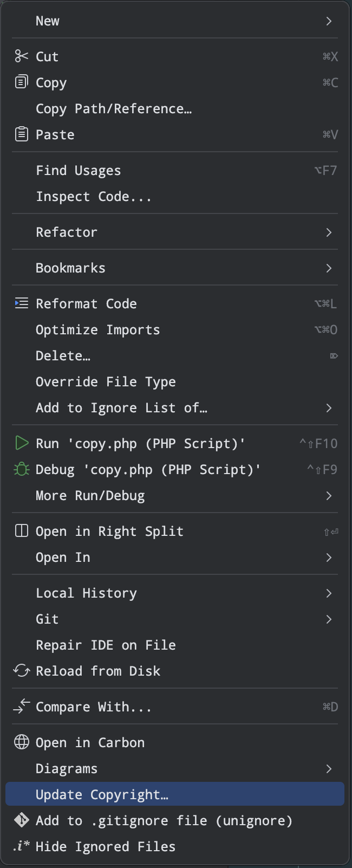
Task: Expand the New submenu arrow
Action: pyautogui.click(x=329, y=21)
